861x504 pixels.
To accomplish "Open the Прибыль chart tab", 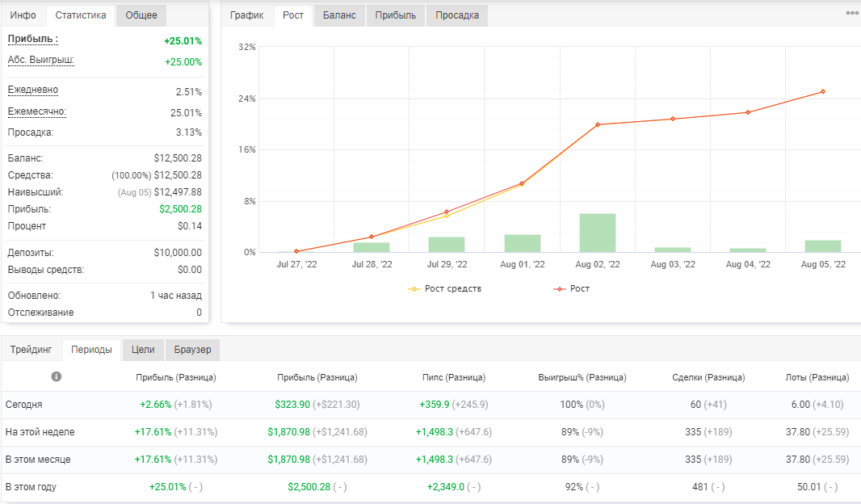I will [x=395, y=15].
